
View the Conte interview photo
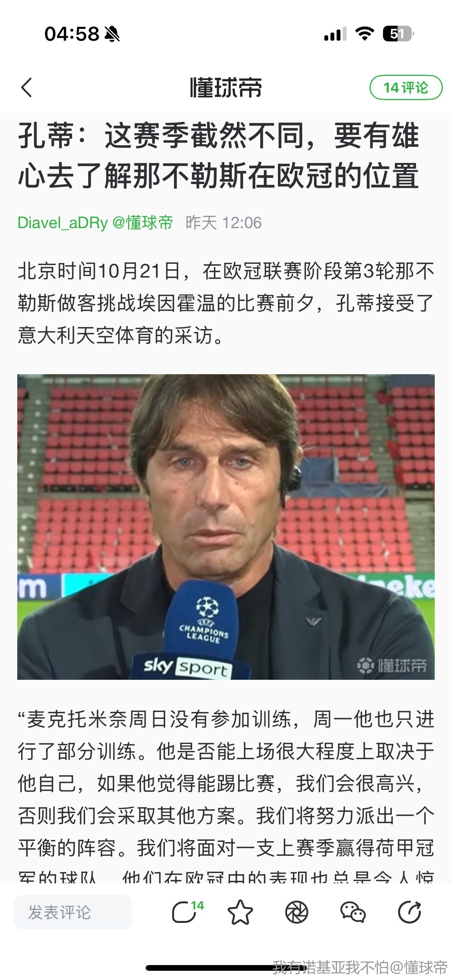click(226, 527)
